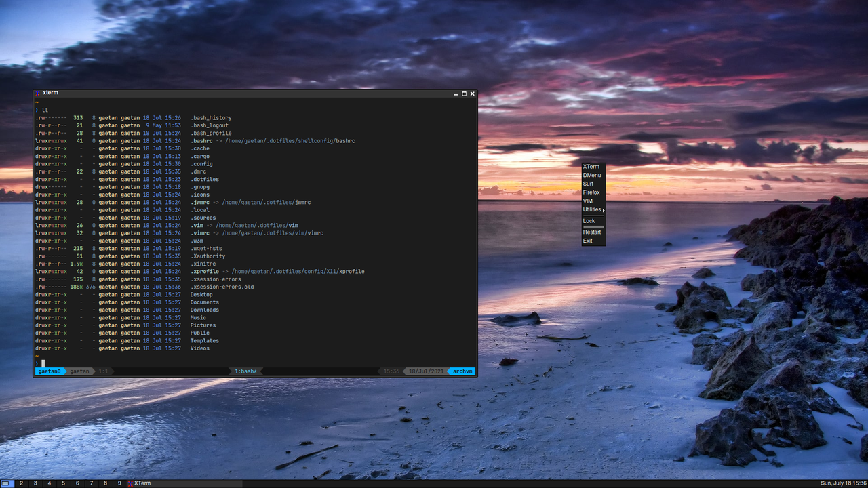Click the Desktop directory name
This screenshot has height=488, width=868.
(201, 295)
